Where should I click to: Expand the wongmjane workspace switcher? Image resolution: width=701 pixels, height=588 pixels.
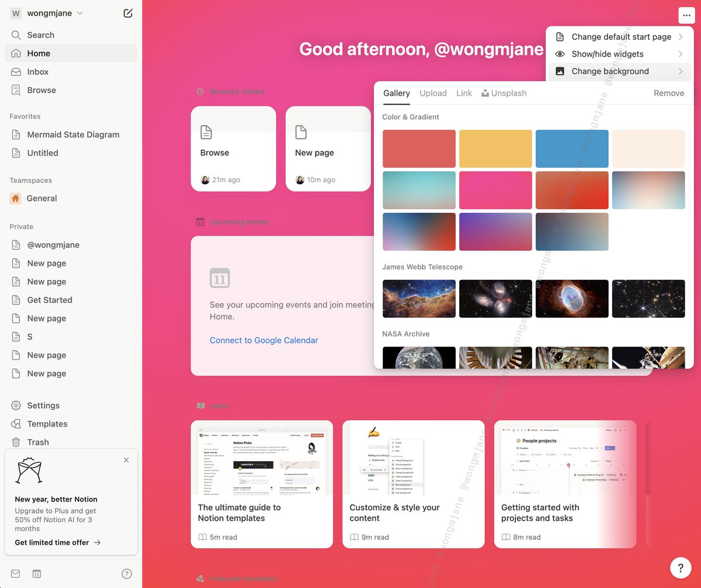click(x=48, y=12)
